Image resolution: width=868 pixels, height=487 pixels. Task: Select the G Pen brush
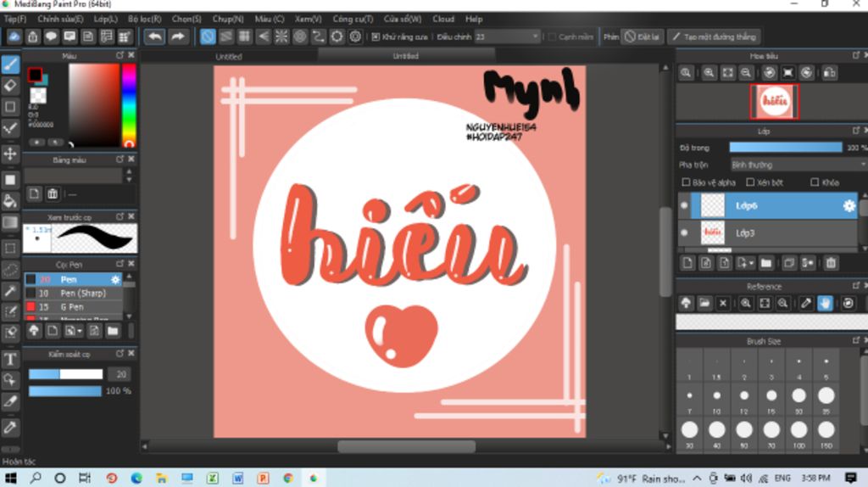pos(73,307)
